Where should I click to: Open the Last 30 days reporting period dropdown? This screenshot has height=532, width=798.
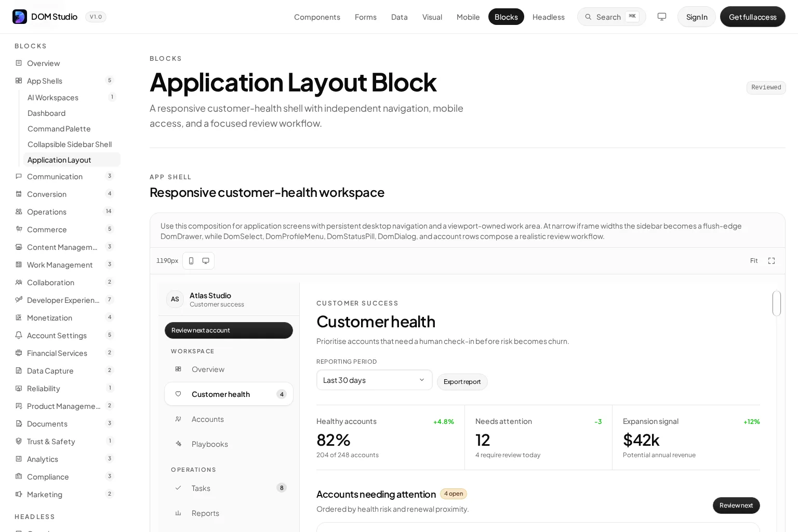click(375, 380)
